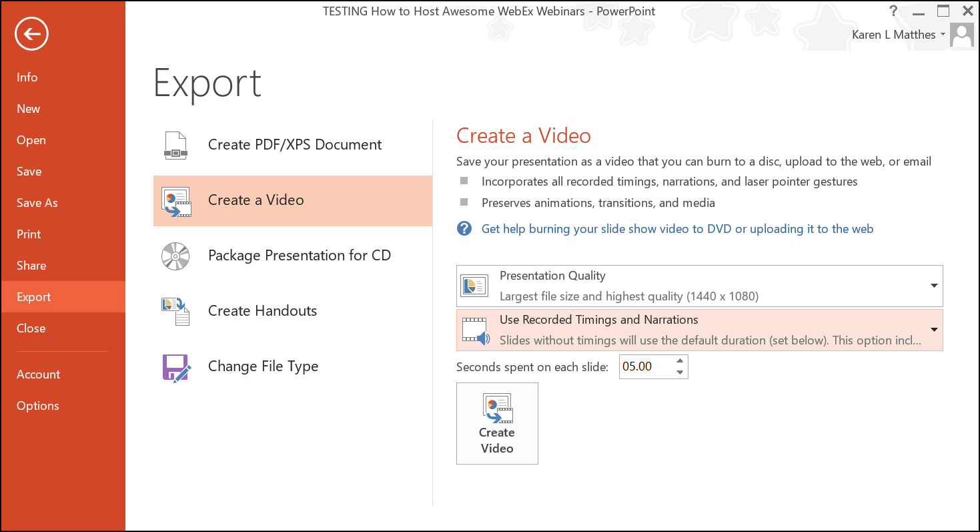Image resolution: width=980 pixels, height=532 pixels.
Task: Click the Create Video button icon
Action: pyautogui.click(x=497, y=409)
